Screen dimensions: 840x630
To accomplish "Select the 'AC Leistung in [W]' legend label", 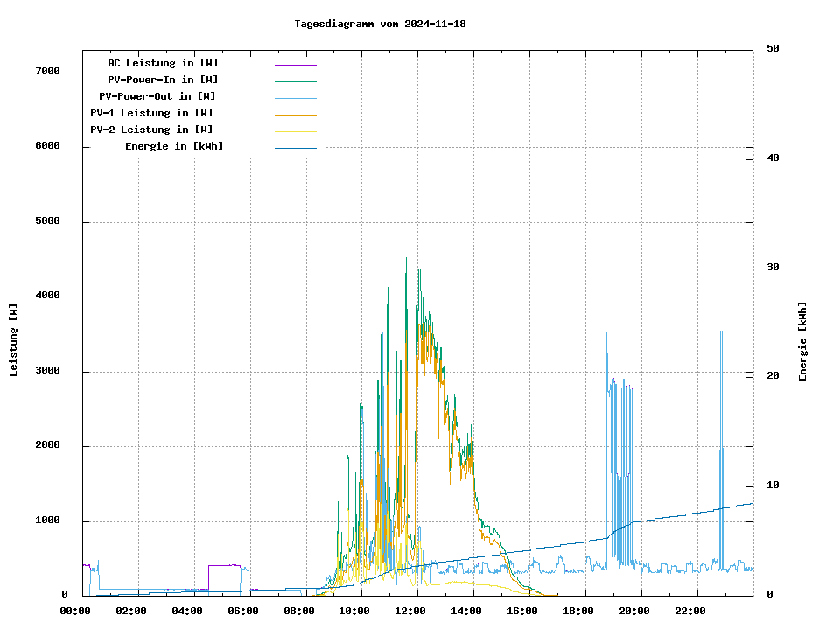I will coord(163,63).
